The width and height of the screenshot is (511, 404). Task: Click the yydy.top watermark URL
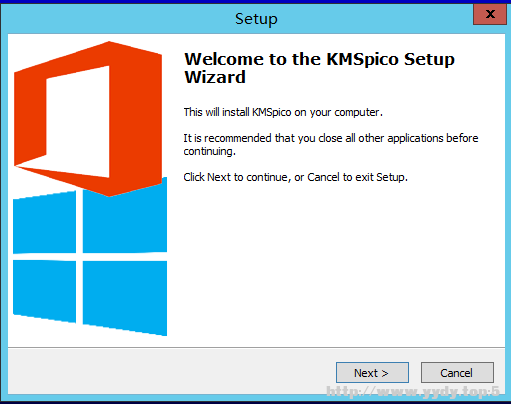click(x=413, y=391)
